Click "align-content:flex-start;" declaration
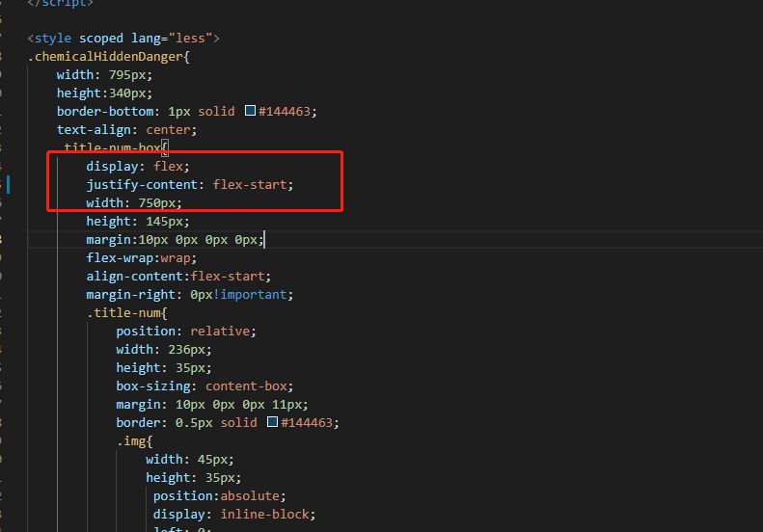 tap(178, 277)
